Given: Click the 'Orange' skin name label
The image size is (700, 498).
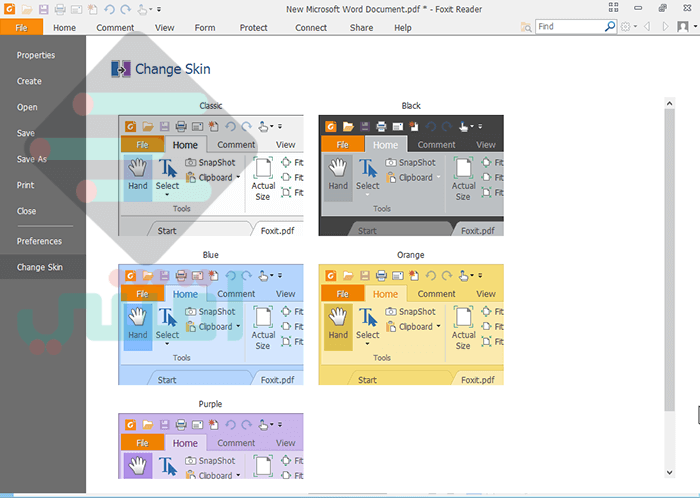Looking at the screenshot, I should [411, 255].
